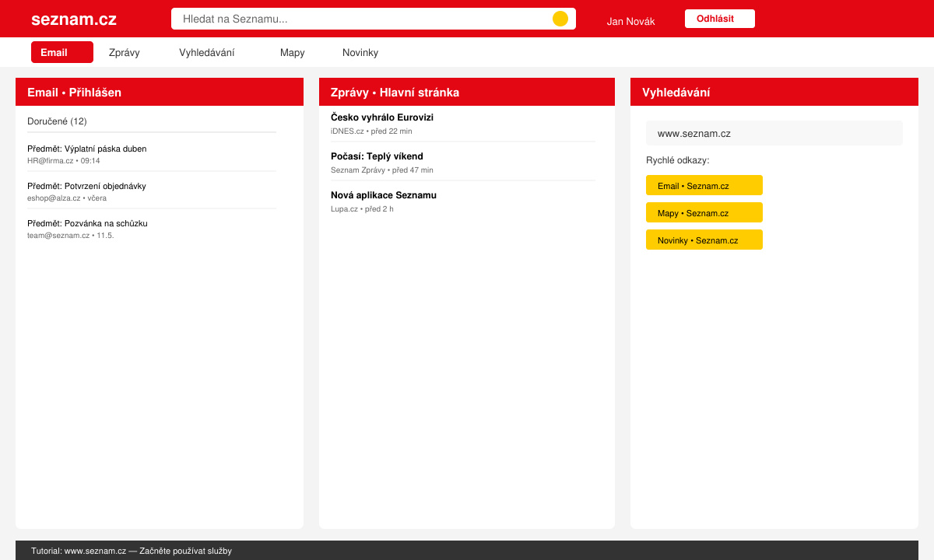934x560 pixels.
Task: Open the Vyhledávání tab
Action: click(x=207, y=53)
